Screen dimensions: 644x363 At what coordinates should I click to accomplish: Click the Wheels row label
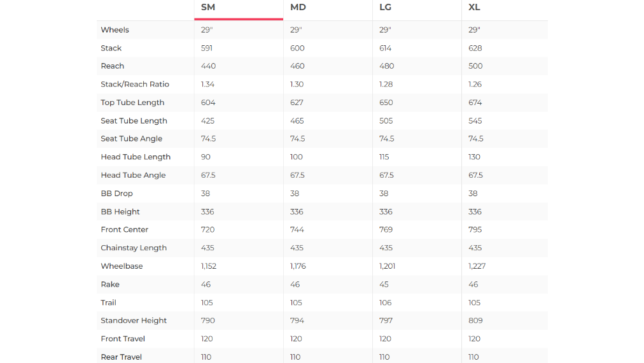[115, 30]
